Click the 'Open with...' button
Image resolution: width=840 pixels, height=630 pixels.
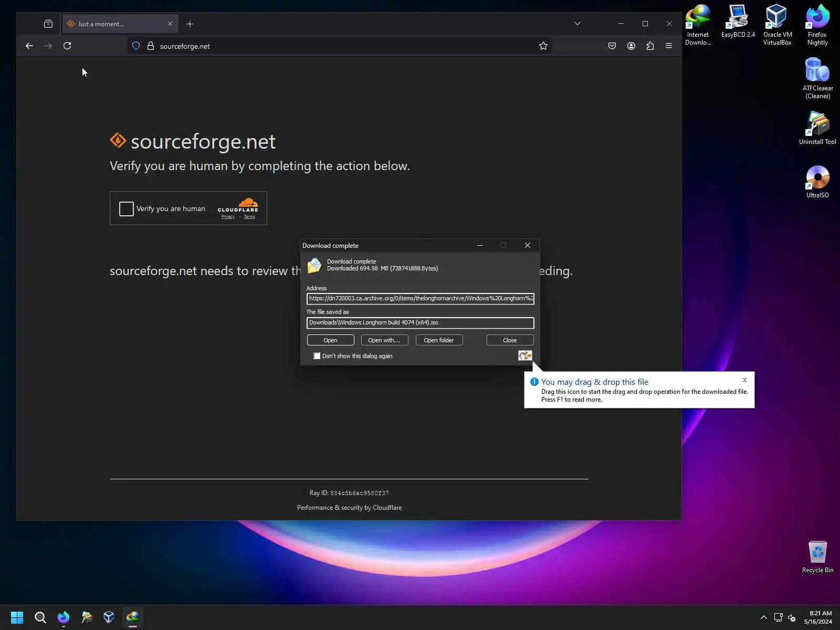click(x=384, y=340)
